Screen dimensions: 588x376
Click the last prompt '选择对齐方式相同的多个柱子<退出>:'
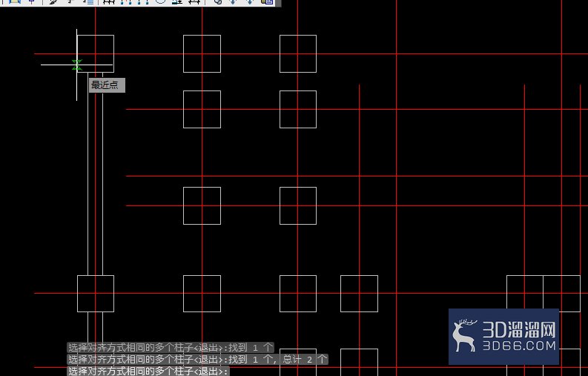pyautogui.click(x=148, y=371)
